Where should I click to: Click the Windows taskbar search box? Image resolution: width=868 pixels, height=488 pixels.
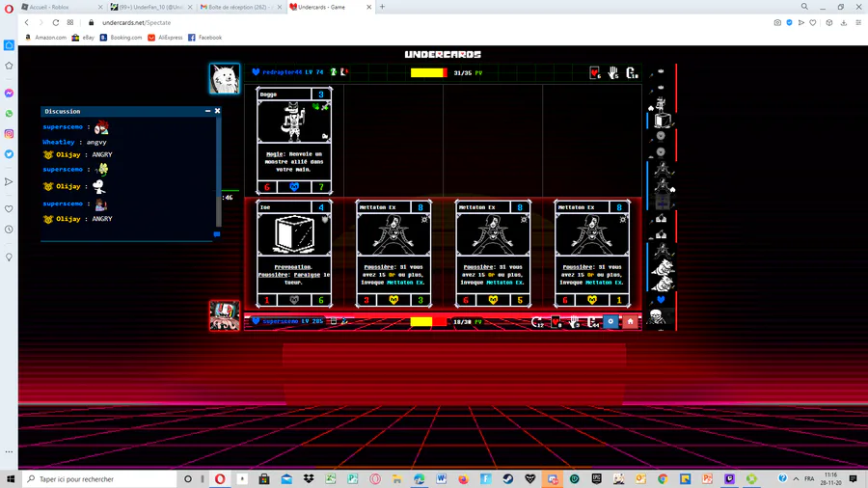click(x=99, y=478)
